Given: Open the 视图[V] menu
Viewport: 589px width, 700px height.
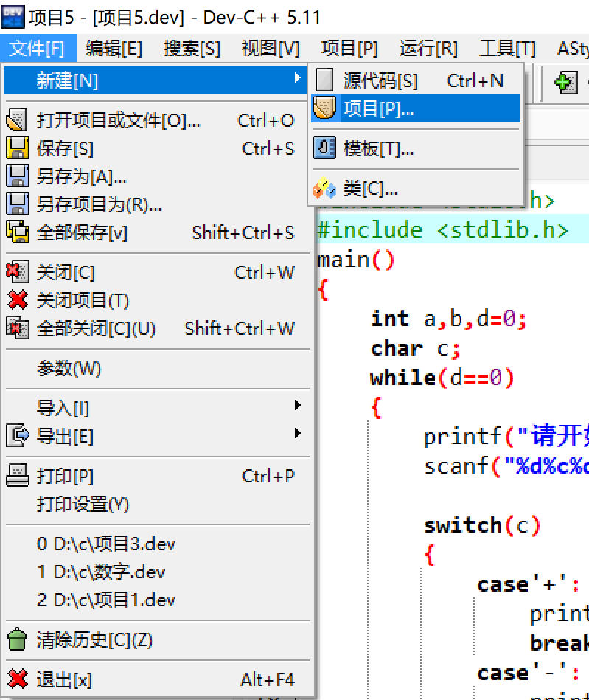Looking at the screenshot, I should click(271, 48).
